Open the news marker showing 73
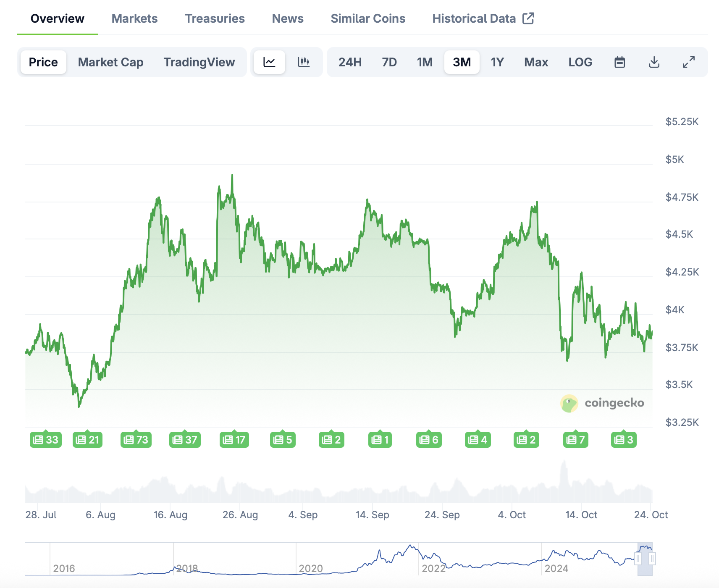The height and width of the screenshot is (588, 719). click(x=136, y=440)
